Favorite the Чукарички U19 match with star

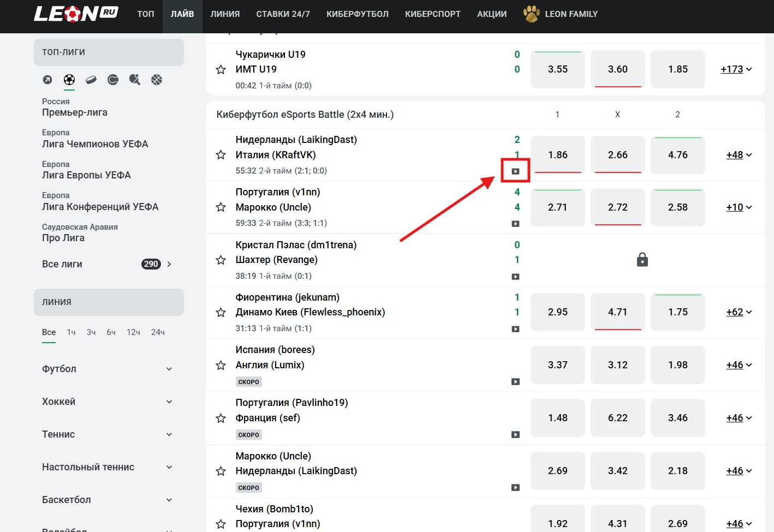(221, 70)
